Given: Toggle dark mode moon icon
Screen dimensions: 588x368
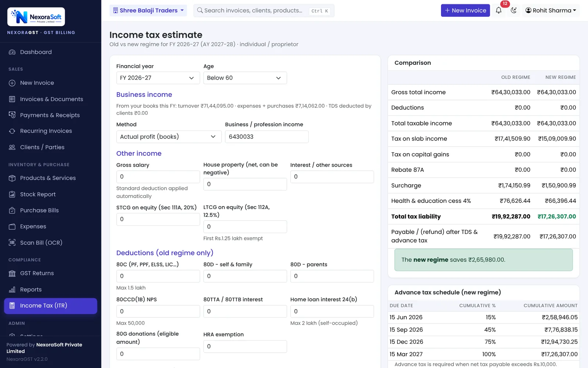Looking at the screenshot, I should point(513,10).
